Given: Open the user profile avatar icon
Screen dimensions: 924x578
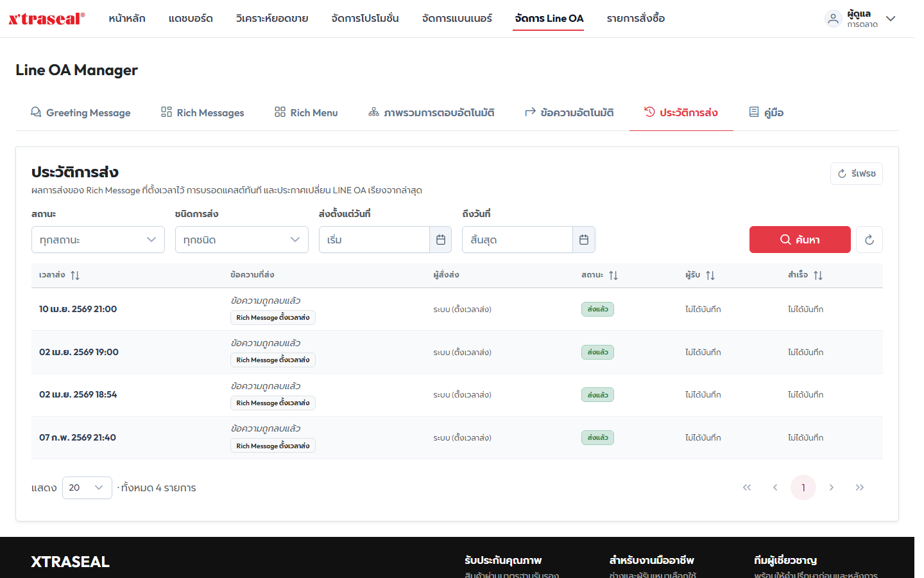Looking at the screenshot, I should [833, 19].
